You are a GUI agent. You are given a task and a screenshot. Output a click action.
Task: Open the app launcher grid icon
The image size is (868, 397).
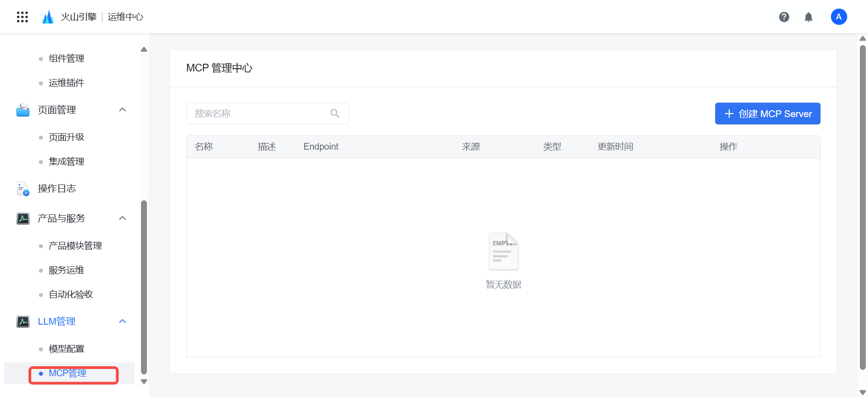point(22,17)
